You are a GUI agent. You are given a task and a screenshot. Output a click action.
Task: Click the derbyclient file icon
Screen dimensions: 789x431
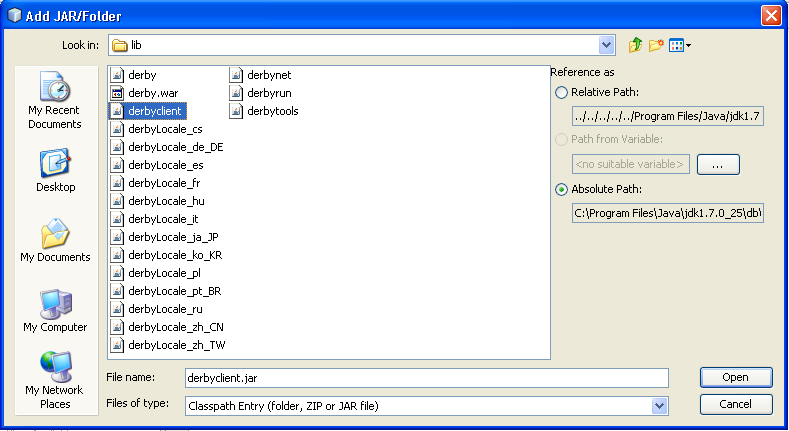117,111
